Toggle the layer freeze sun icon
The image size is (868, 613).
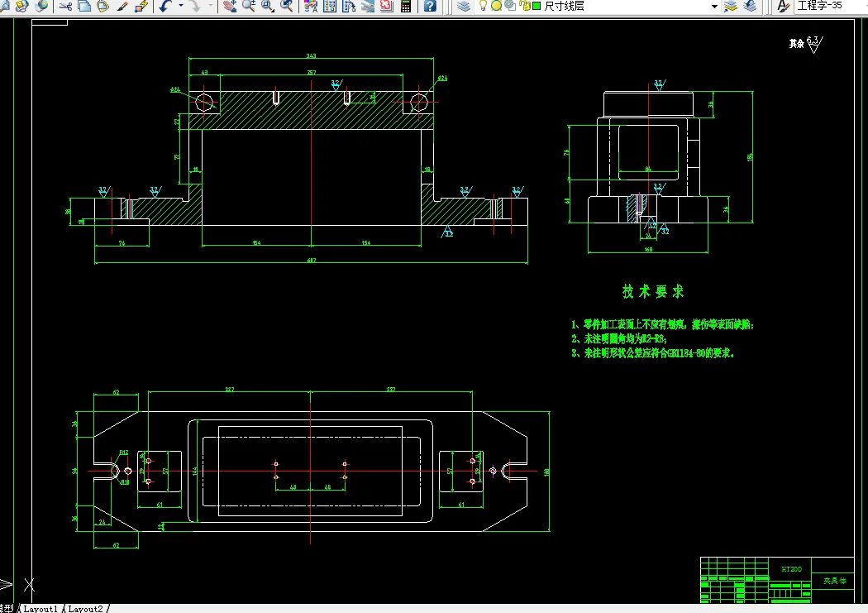(x=497, y=6)
